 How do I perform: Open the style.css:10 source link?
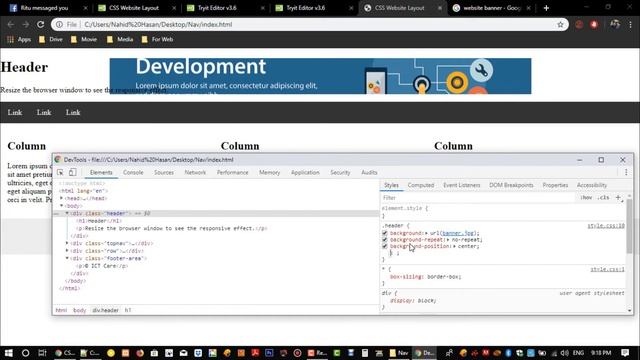(606, 226)
